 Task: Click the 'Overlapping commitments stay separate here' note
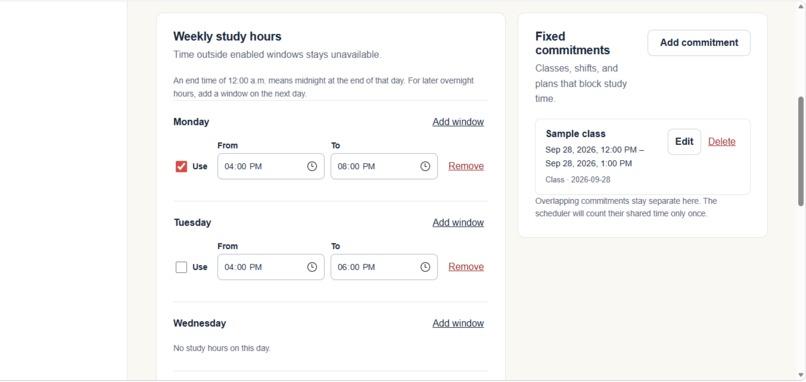point(626,207)
